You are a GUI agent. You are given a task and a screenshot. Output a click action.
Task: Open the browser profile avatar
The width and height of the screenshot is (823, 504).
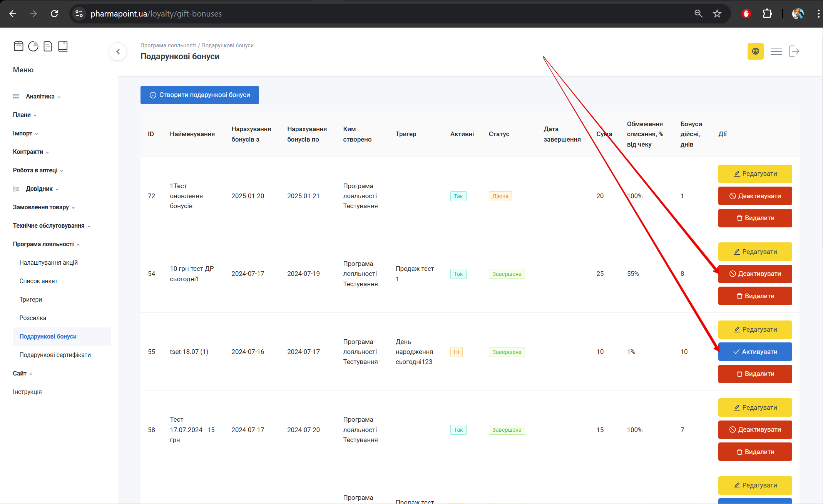798,14
